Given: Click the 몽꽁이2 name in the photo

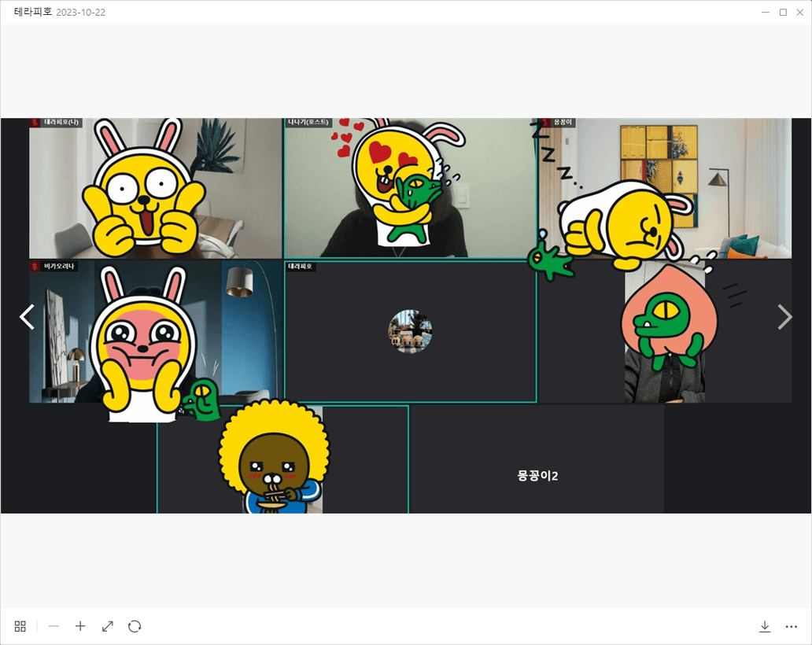Looking at the screenshot, I should coord(537,476).
